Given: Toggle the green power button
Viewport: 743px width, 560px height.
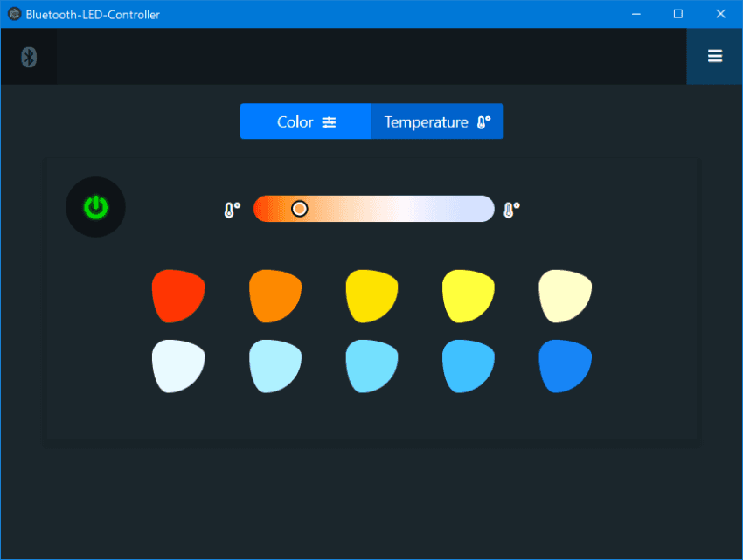Looking at the screenshot, I should click(x=95, y=207).
